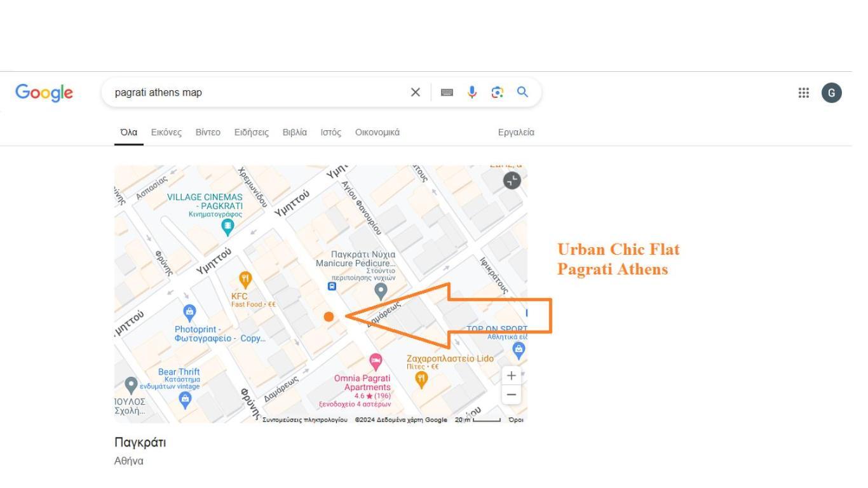
Task: Search by image using Google Lens icon
Action: tap(496, 92)
